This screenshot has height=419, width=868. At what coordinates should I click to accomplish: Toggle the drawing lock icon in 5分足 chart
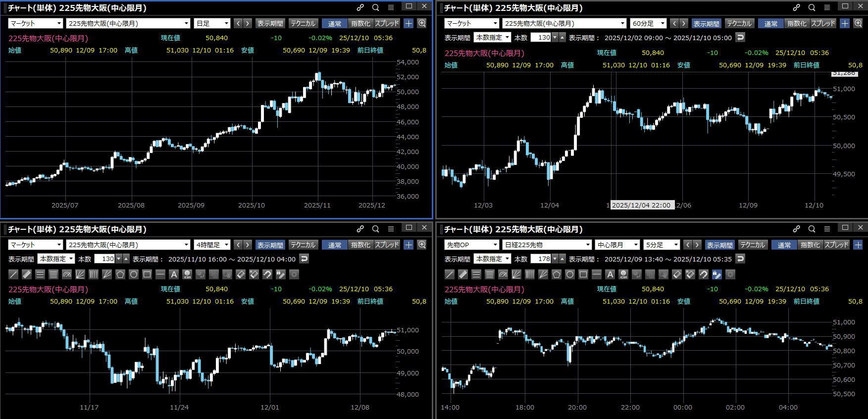coord(716,274)
